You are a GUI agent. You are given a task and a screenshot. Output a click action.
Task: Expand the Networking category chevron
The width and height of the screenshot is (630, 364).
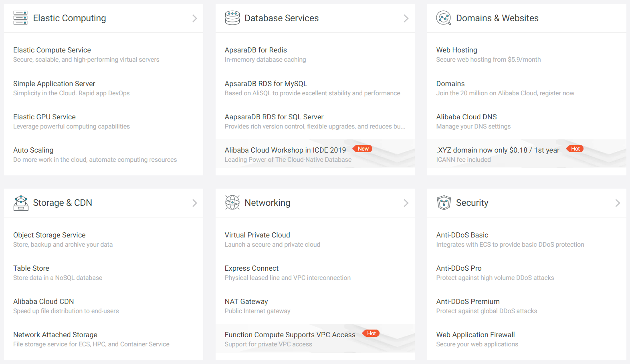406,203
